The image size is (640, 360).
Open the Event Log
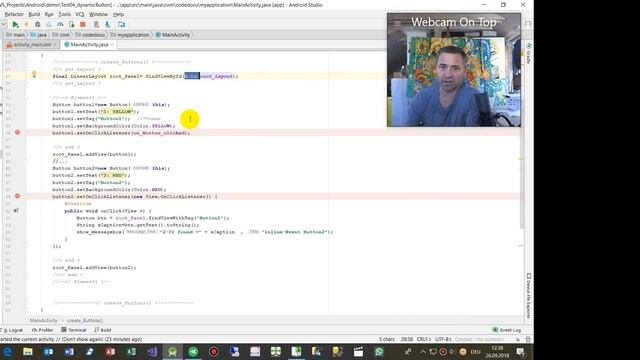[x=507, y=330]
